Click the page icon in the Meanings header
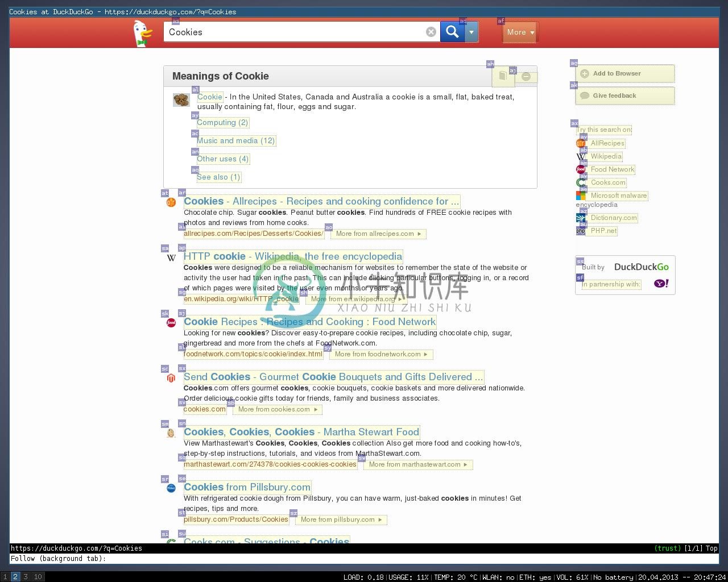This screenshot has width=728, height=582. [503, 76]
